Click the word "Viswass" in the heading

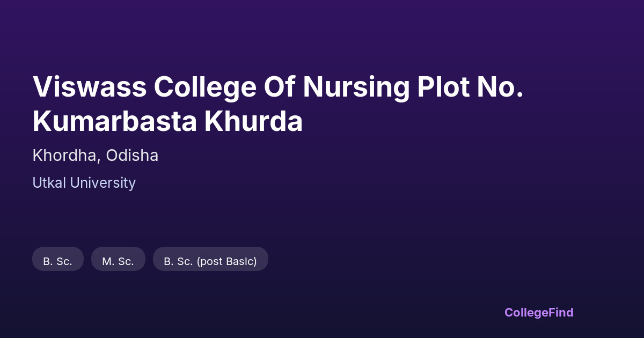(90, 87)
